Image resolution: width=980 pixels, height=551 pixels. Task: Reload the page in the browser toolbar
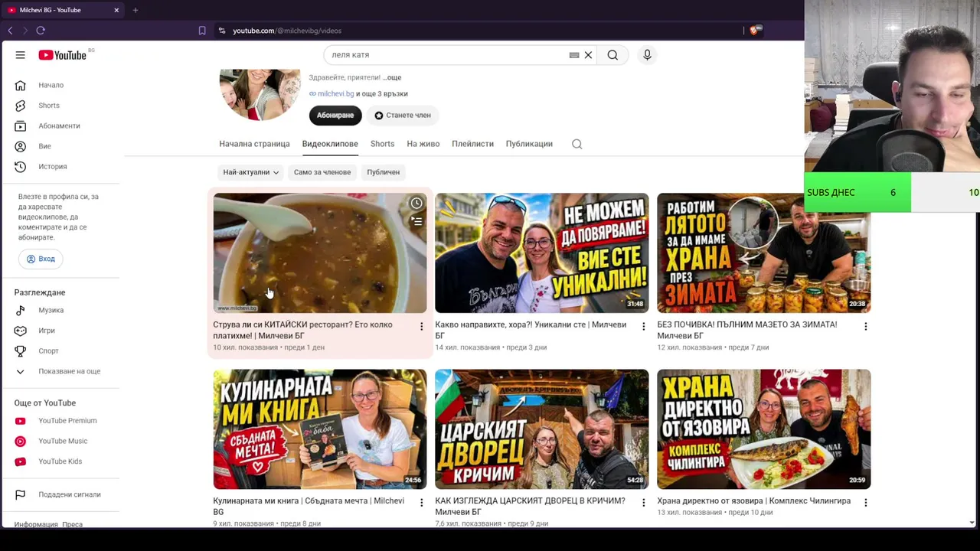click(41, 31)
